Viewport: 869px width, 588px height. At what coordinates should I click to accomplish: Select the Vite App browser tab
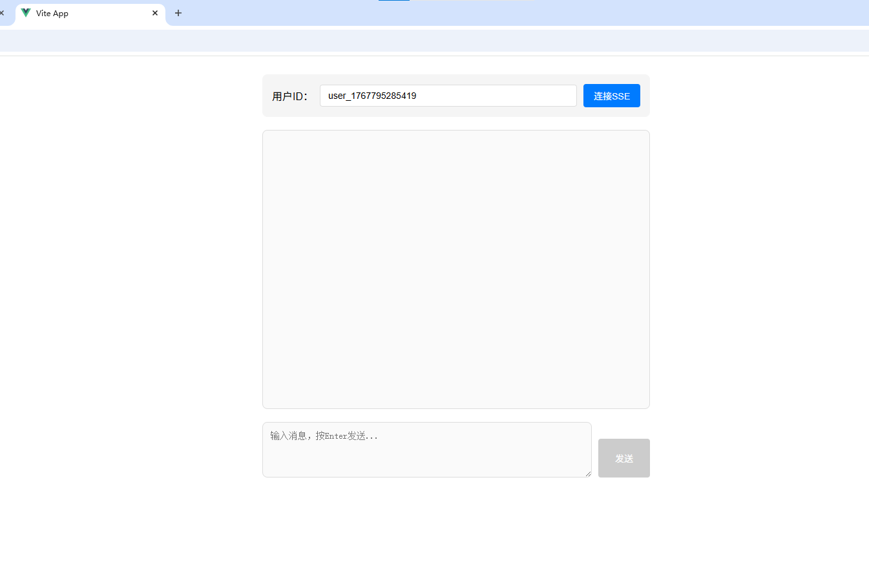tap(90, 13)
